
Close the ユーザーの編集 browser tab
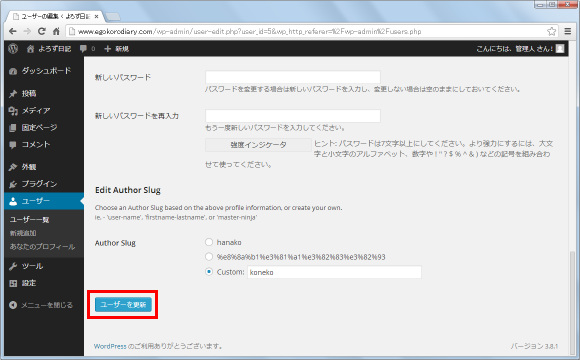click(96, 16)
